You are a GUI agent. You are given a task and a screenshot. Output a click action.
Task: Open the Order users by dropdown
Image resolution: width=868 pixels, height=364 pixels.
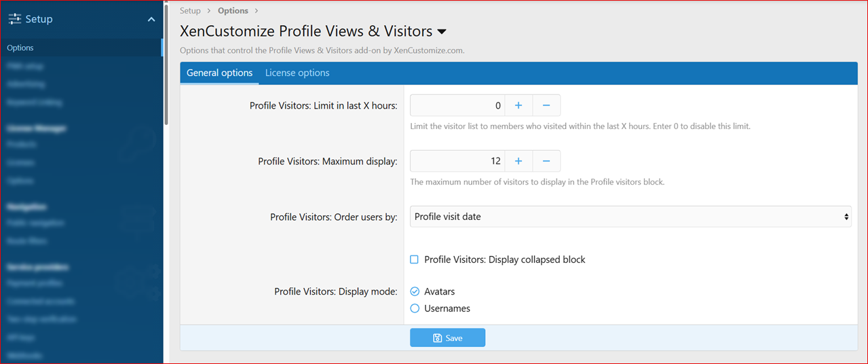coord(630,217)
